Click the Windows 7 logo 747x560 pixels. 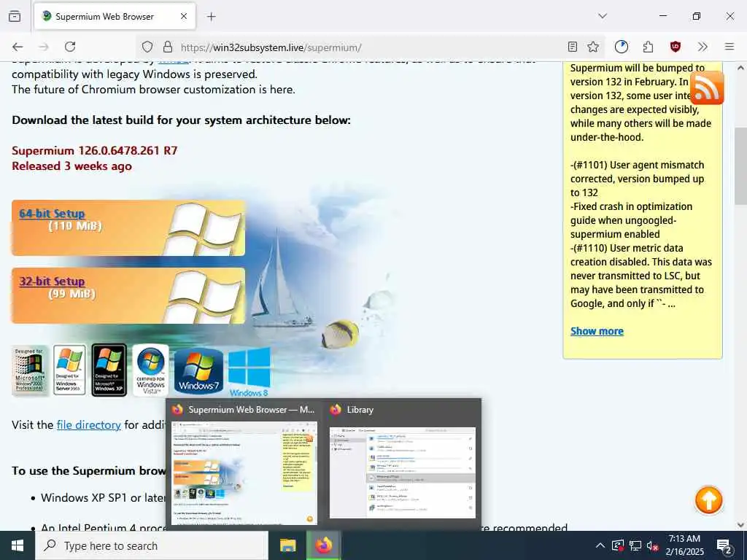pyautogui.click(x=198, y=371)
